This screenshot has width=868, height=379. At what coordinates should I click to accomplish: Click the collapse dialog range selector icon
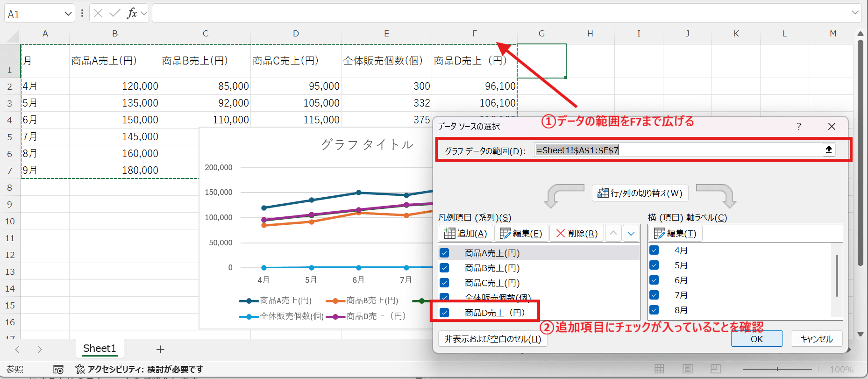tap(829, 150)
